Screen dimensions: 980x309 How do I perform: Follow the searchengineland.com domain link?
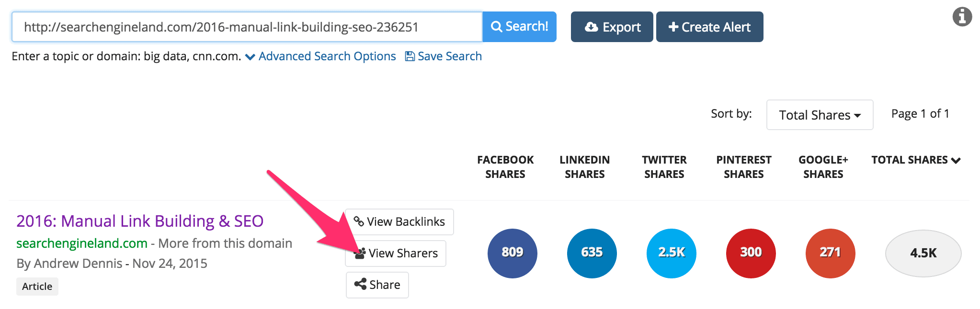tap(82, 243)
